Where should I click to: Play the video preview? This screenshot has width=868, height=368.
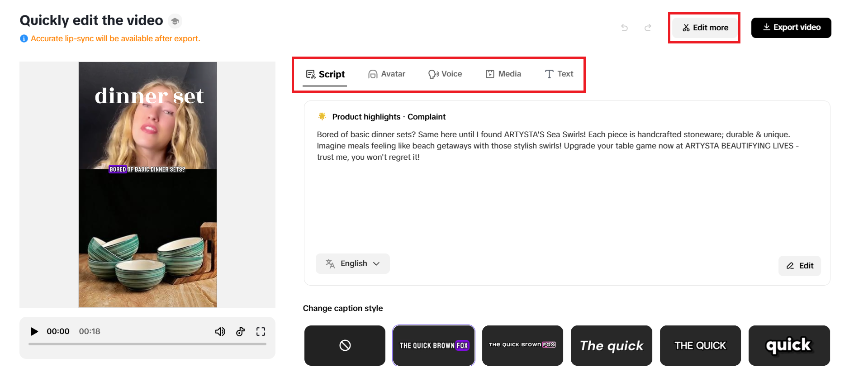point(34,331)
